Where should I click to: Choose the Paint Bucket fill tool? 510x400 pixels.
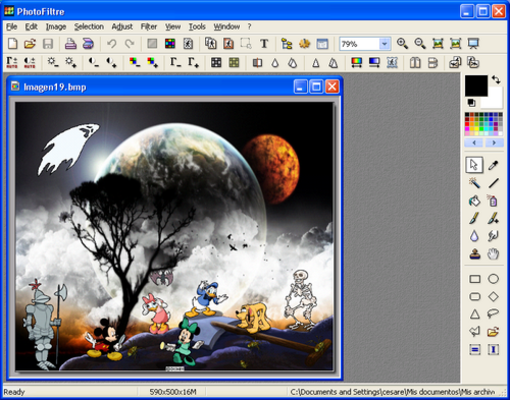point(474,201)
